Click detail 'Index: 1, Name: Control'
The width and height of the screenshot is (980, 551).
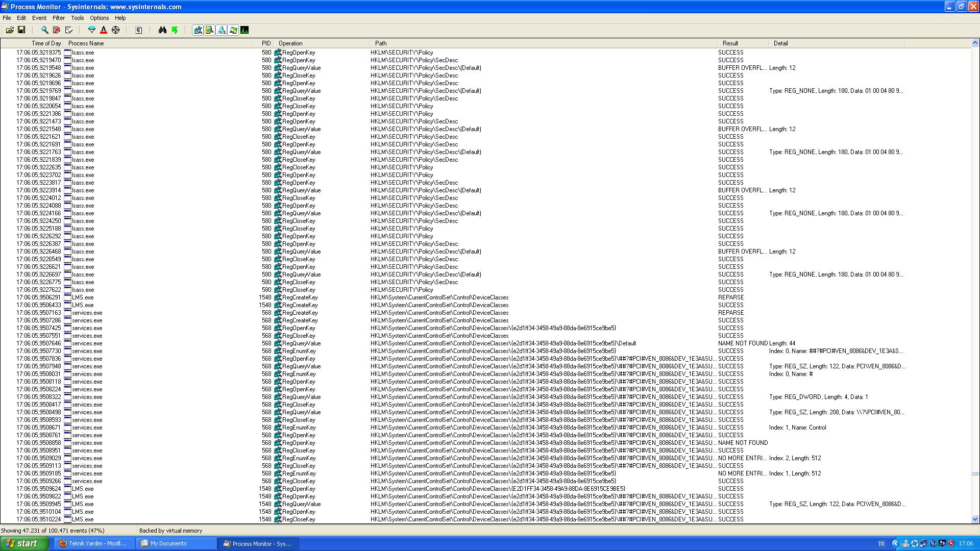[797, 428]
